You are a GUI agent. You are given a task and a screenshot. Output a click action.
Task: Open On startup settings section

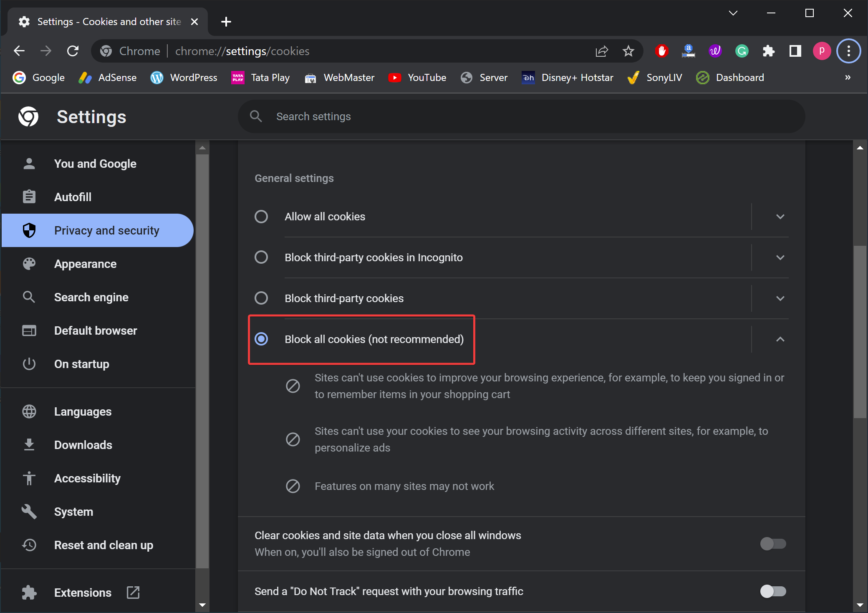point(98,364)
